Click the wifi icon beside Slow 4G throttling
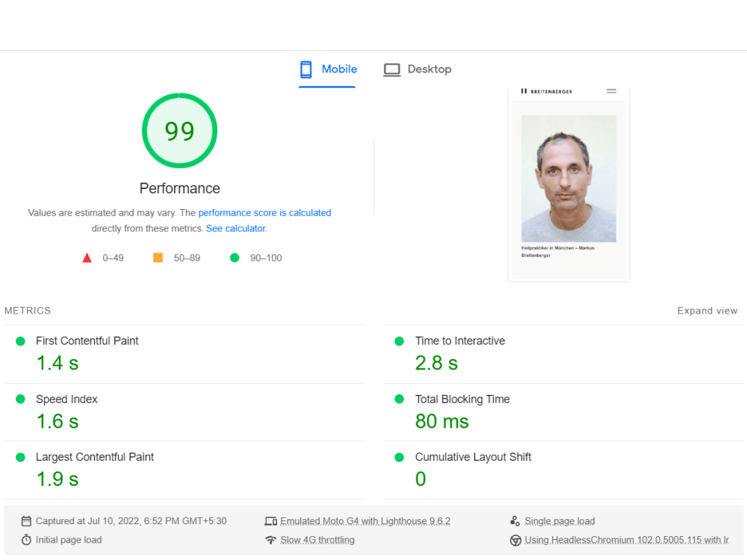The height and width of the screenshot is (560, 747). tap(270, 540)
